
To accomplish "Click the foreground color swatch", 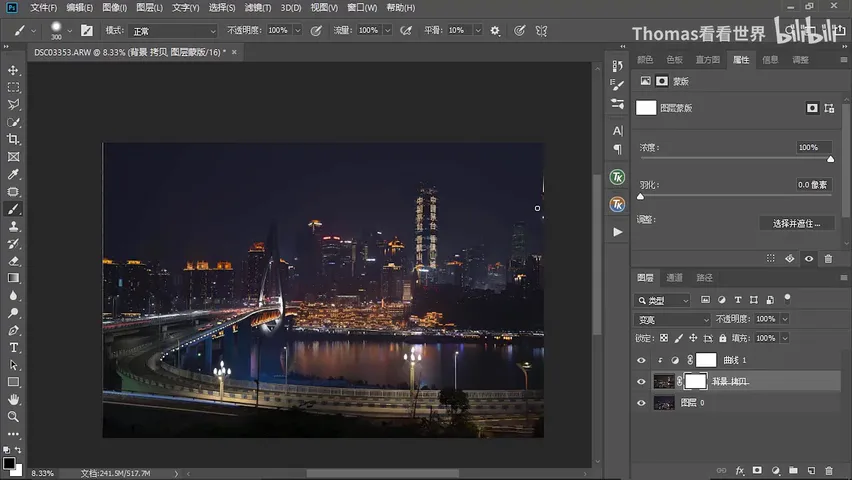I will pos(9,463).
